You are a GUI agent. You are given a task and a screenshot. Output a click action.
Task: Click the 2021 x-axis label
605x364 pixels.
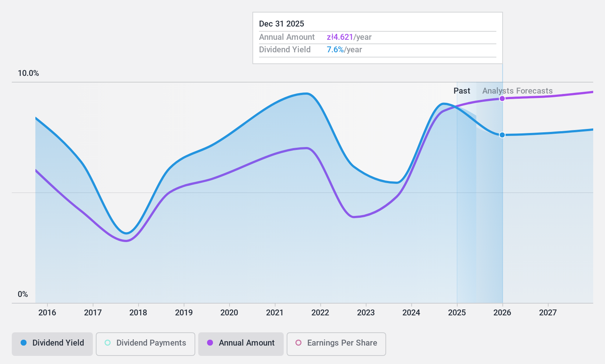pos(275,313)
